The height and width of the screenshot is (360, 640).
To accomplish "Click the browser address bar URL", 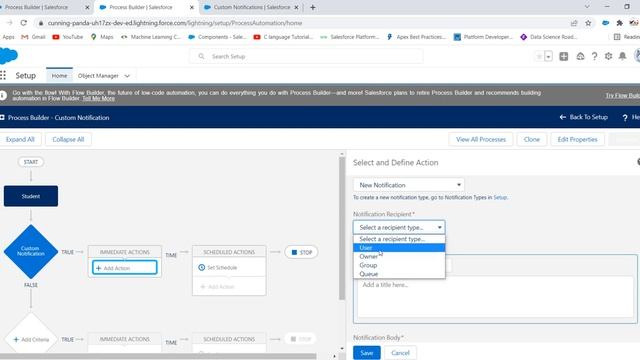I will [175, 23].
